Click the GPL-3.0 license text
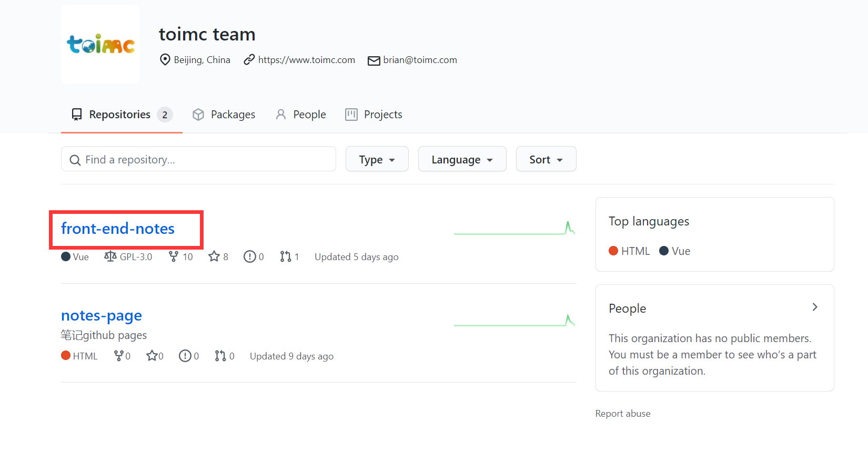 click(136, 257)
